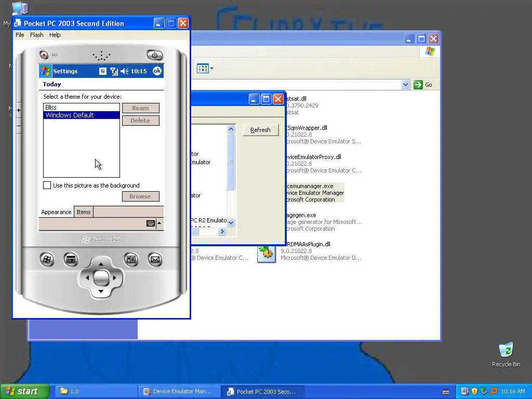The image size is (532, 399).
Task: Click the 1.0 folder taskbar button
Action: tap(96, 391)
